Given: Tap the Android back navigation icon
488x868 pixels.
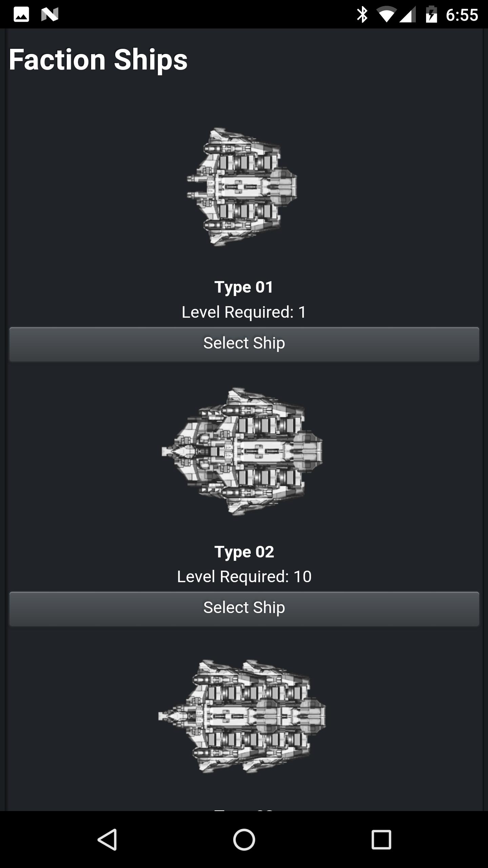Looking at the screenshot, I should 108,840.
